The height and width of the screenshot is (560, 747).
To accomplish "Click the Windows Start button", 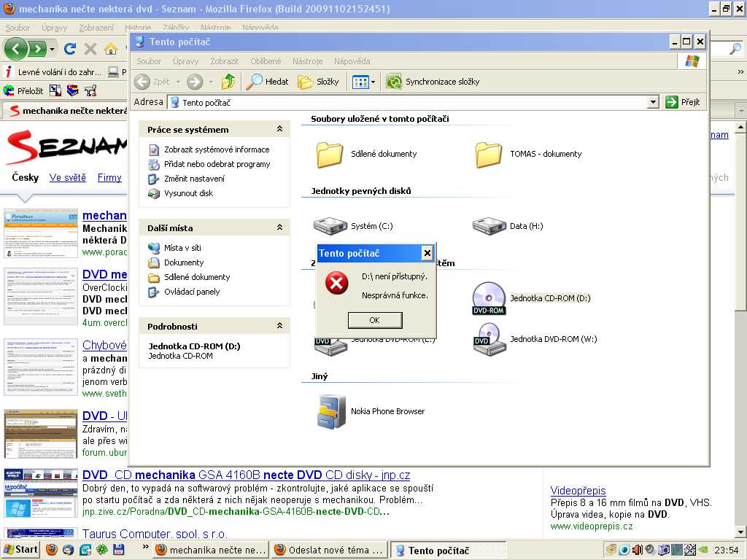I will point(20,550).
